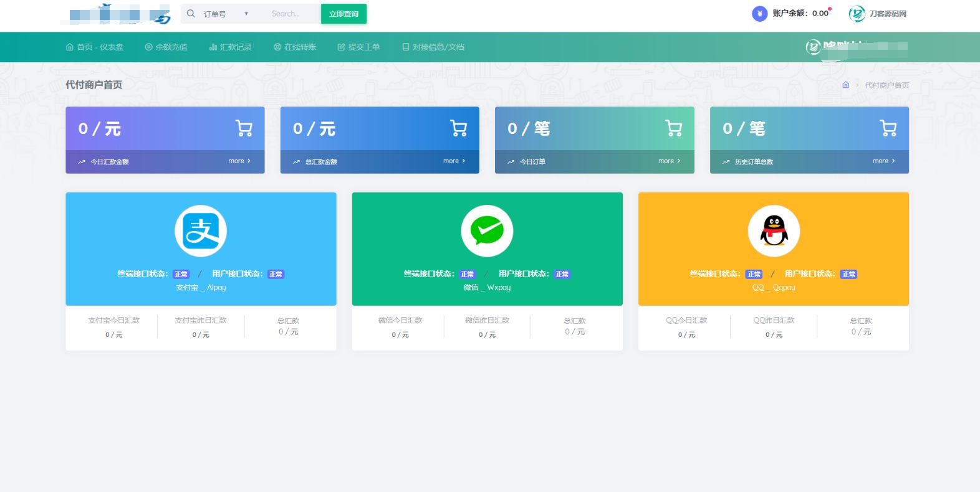980x492 pixels.
Task: Click trend icon beside 总汇款金额
Action: tap(296, 162)
